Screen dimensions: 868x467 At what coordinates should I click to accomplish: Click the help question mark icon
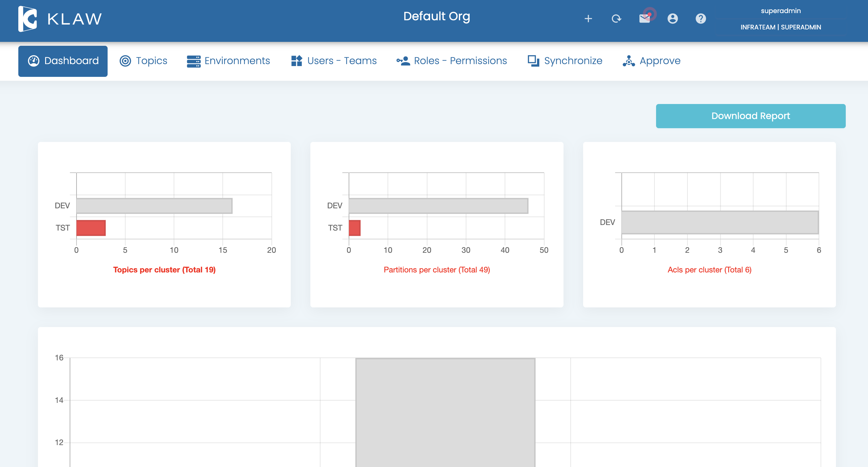701,19
